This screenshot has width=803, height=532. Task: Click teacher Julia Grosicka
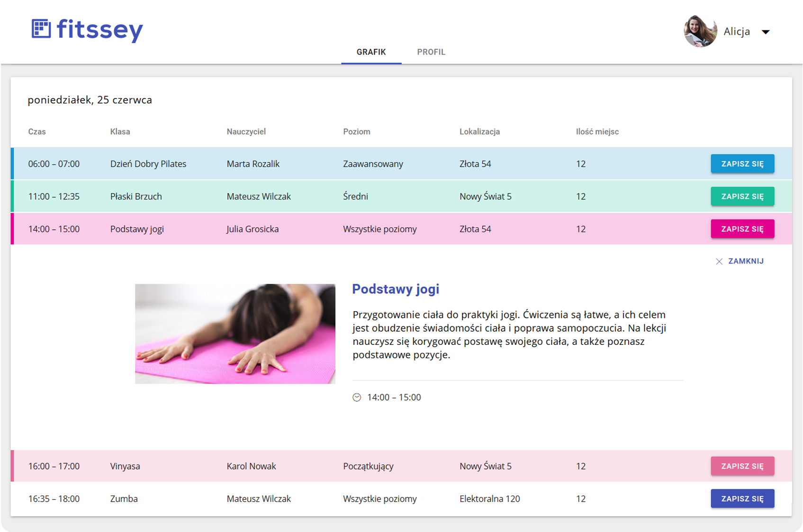point(253,229)
